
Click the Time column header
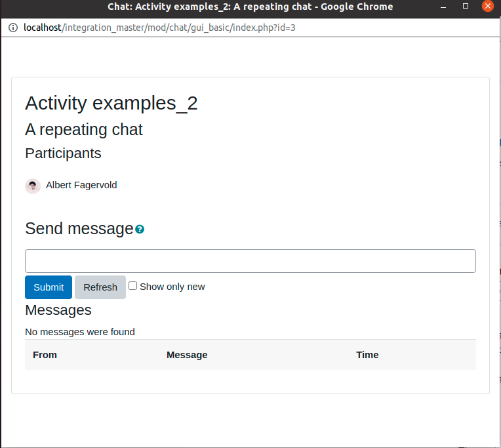(x=367, y=355)
